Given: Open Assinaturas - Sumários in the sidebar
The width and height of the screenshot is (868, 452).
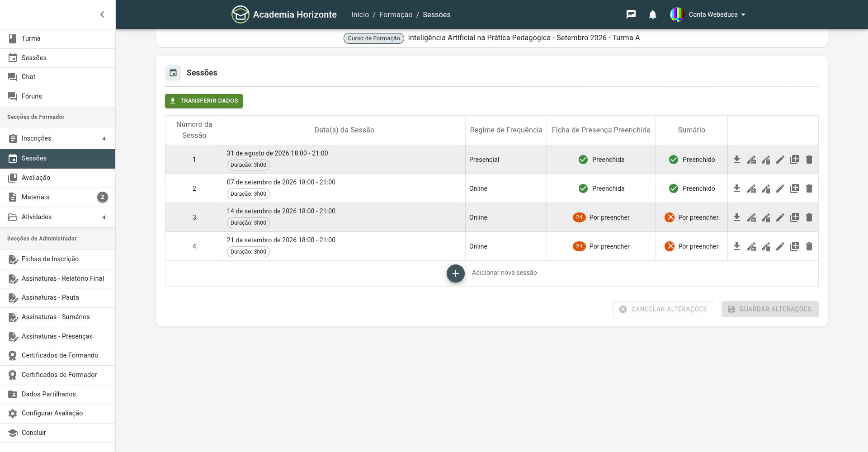Looking at the screenshot, I should [x=57, y=317].
